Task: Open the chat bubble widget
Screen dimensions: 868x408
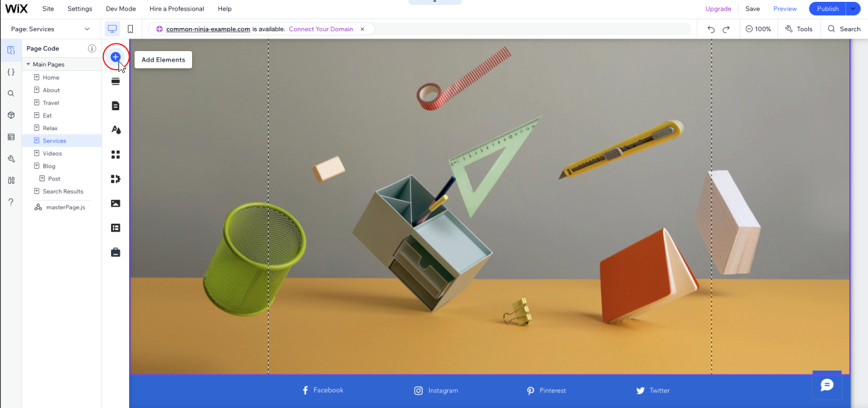Action: [x=827, y=385]
